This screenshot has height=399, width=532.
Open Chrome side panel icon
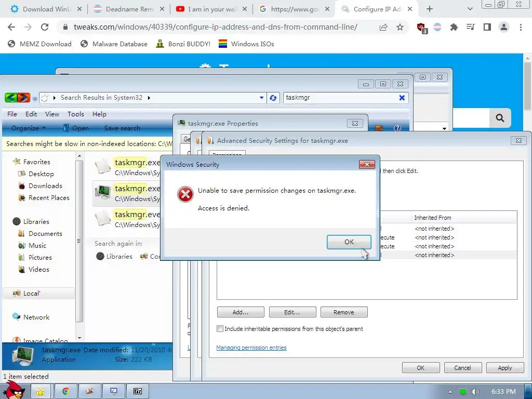[487, 27]
